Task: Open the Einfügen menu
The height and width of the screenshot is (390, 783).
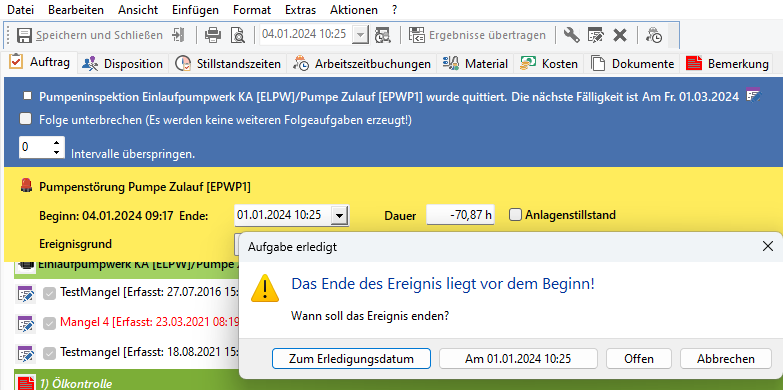Action: click(195, 10)
